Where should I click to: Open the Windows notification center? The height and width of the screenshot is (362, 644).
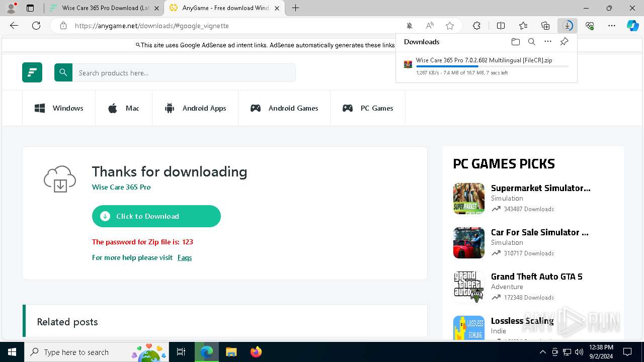pyautogui.click(x=627, y=352)
